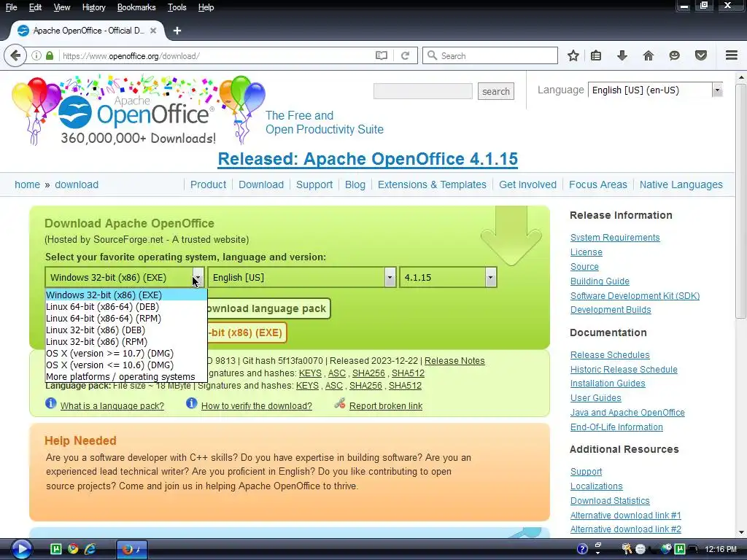This screenshot has height=560, width=747.
Task: Click scrollbar down arrow
Action: coord(741,532)
